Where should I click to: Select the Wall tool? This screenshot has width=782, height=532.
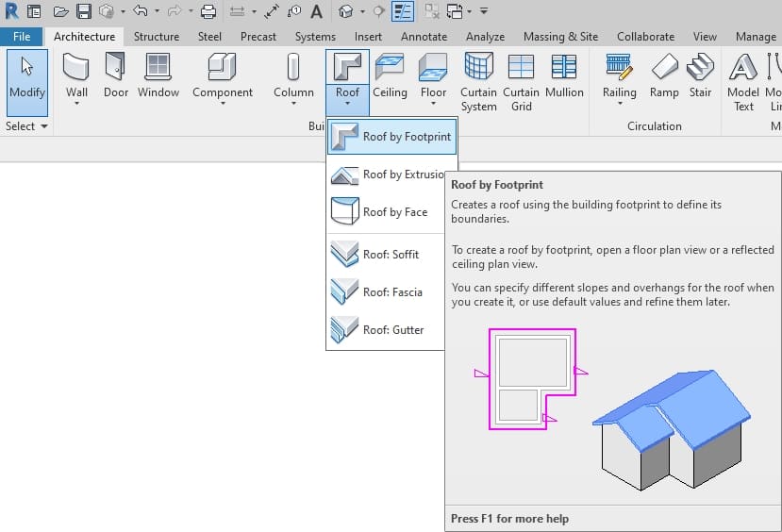click(76, 80)
